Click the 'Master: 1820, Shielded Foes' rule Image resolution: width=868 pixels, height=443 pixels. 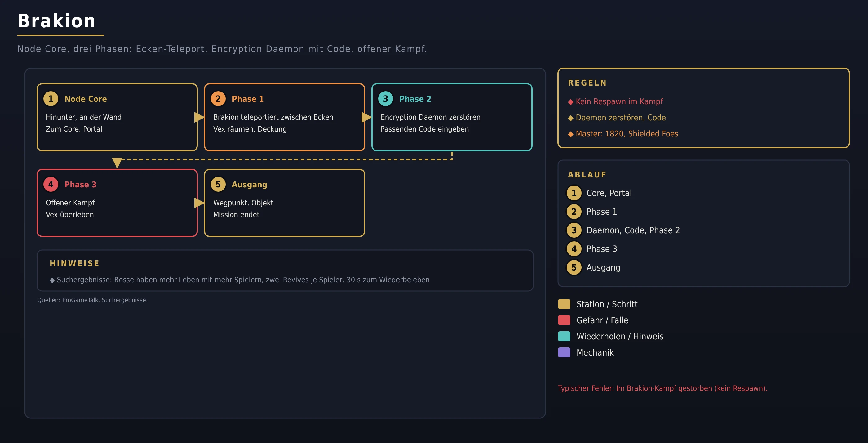pyautogui.click(x=627, y=134)
